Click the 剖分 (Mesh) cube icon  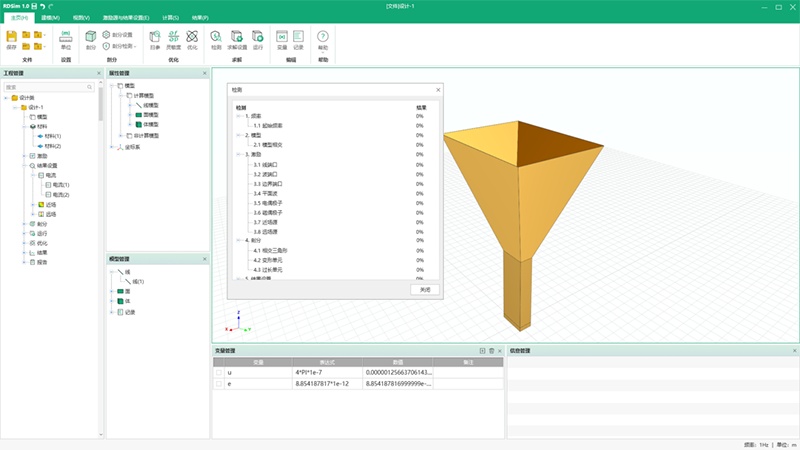pos(91,38)
